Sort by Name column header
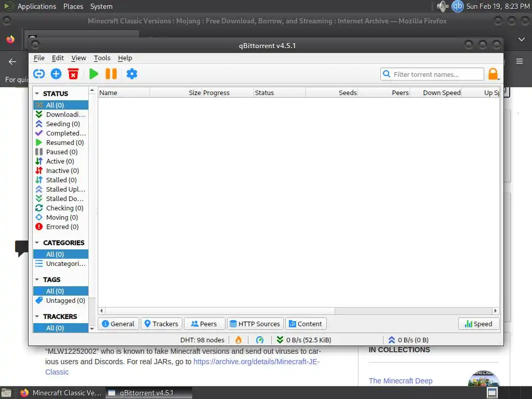 [x=124, y=92]
